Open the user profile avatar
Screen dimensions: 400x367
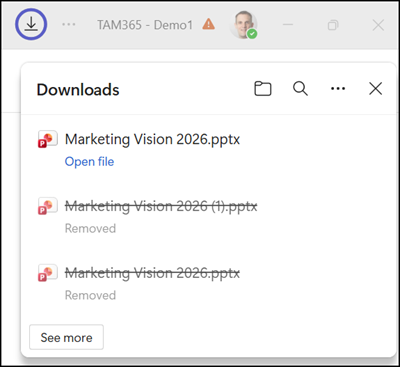click(x=243, y=24)
